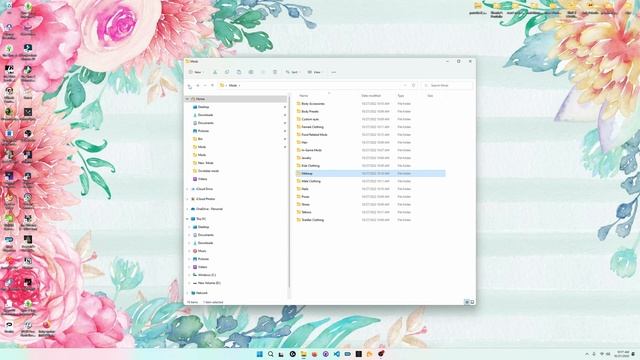Select the In-Game Mods folder
Viewport: 640px width, 360px height.
[311, 150]
